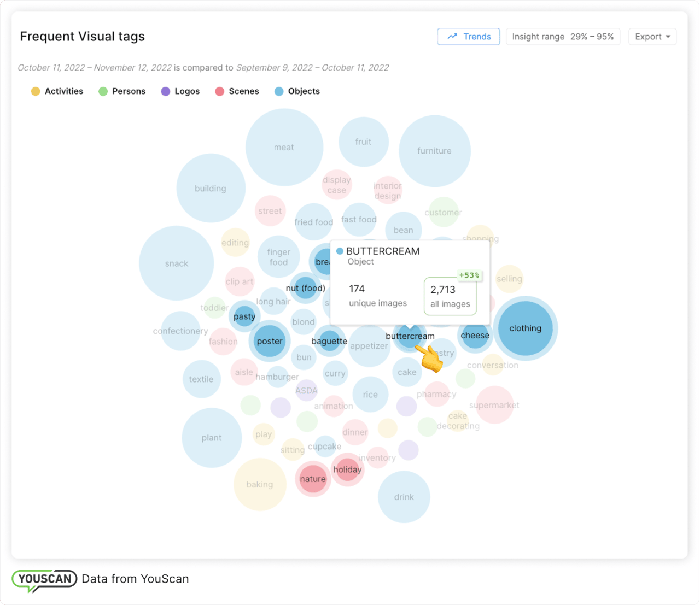
Task: Click the line chart icon on the Trends button
Action: [452, 37]
